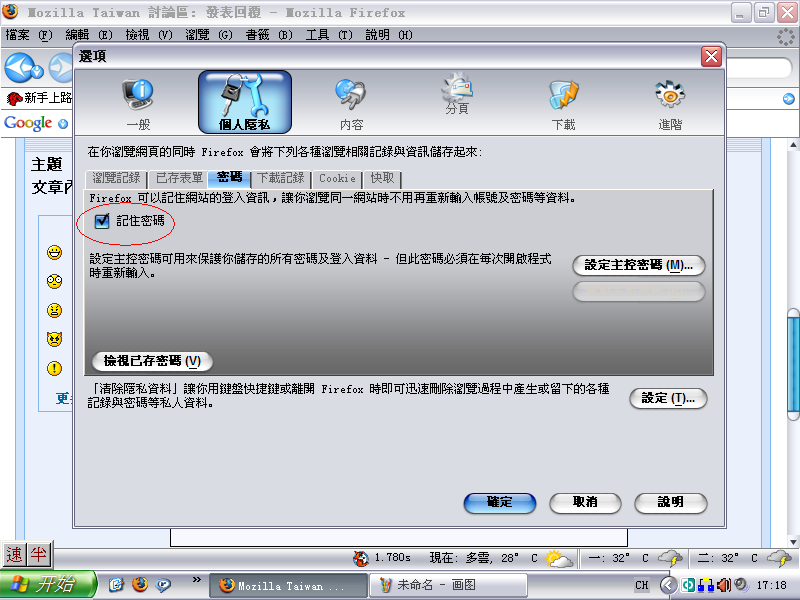Click the browser Back arrow button
Screen dimensions: 800x600
pos(19,67)
